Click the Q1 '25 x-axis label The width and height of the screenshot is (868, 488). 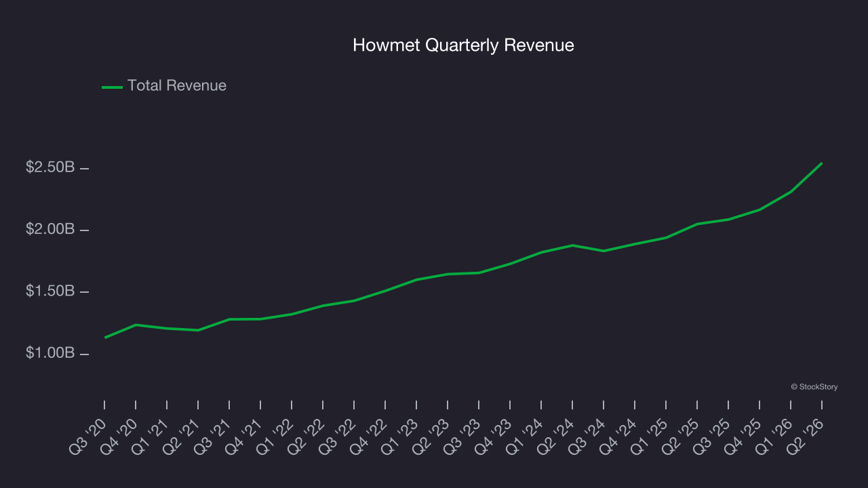tap(650, 436)
